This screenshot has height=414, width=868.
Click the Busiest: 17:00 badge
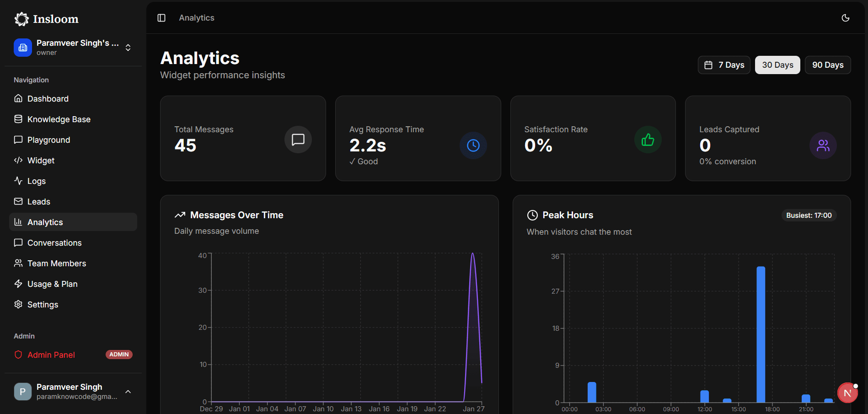[809, 215]
